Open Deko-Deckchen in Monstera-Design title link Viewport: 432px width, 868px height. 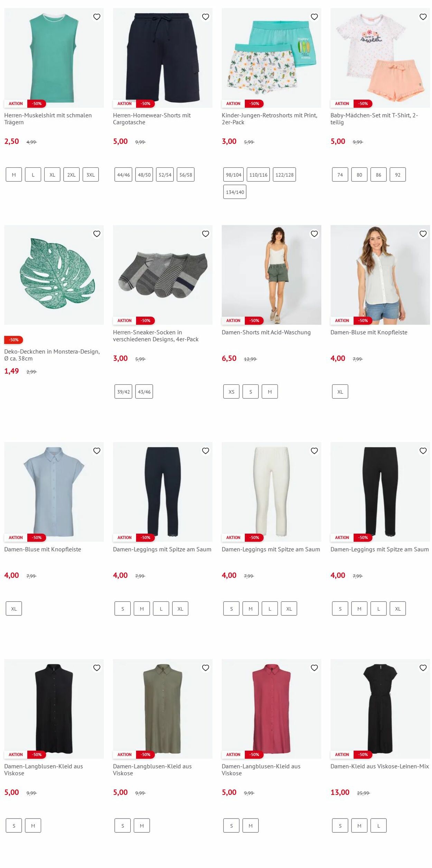(52, 355)
